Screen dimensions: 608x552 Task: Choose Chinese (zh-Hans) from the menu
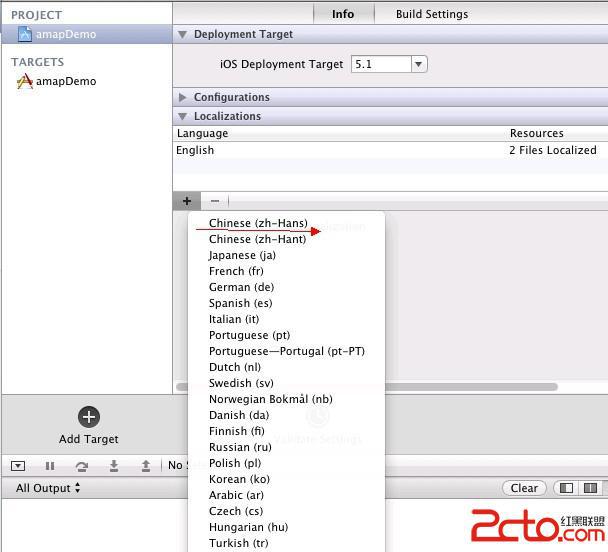pyautogui.click(x=286, y=223)
